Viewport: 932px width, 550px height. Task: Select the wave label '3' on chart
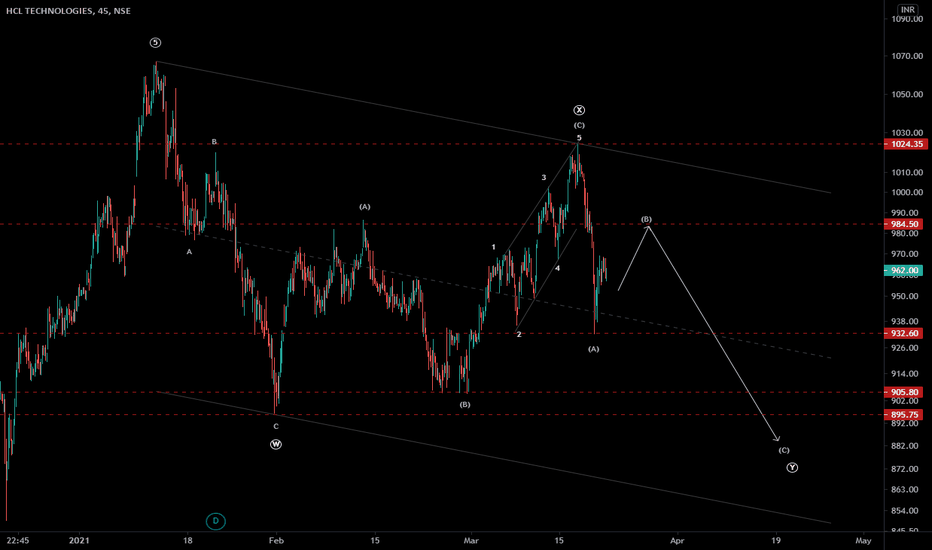point(543,177)
